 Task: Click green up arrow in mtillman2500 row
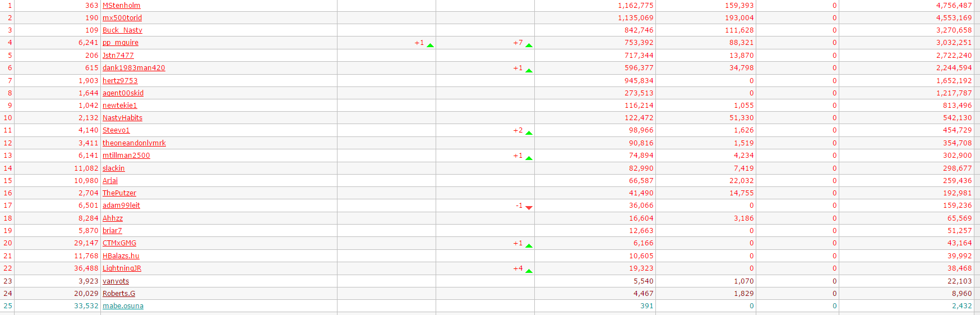tap(529, 158)
